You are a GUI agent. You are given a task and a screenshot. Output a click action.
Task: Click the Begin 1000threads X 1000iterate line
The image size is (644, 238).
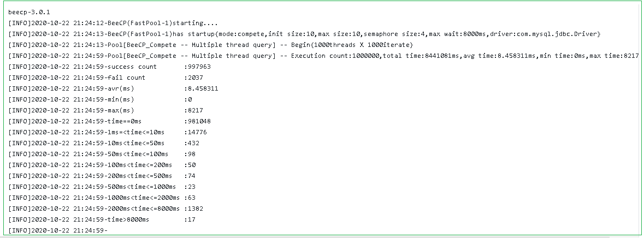coord(211,45)
